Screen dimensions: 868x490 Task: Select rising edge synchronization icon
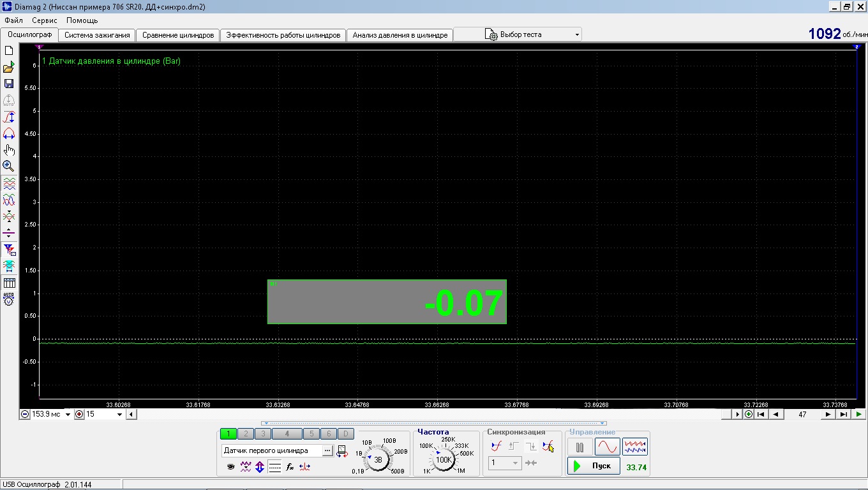497,447
